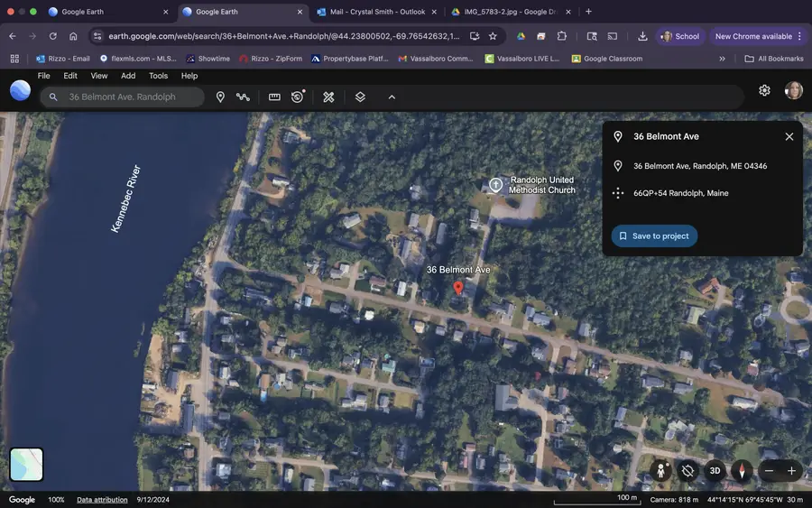The height and width of the screenshot is (508, 812).
Task: Click Save to project button
Action: [654, 236]
